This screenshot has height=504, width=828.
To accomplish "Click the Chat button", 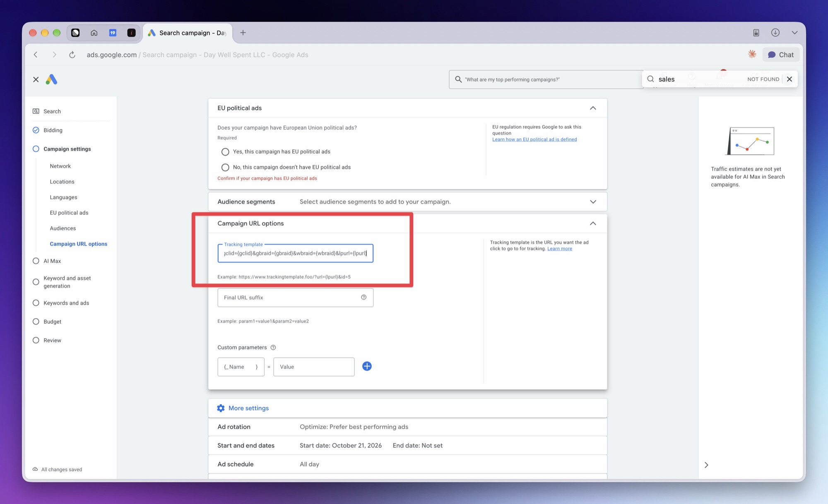I will click(781, 55).
